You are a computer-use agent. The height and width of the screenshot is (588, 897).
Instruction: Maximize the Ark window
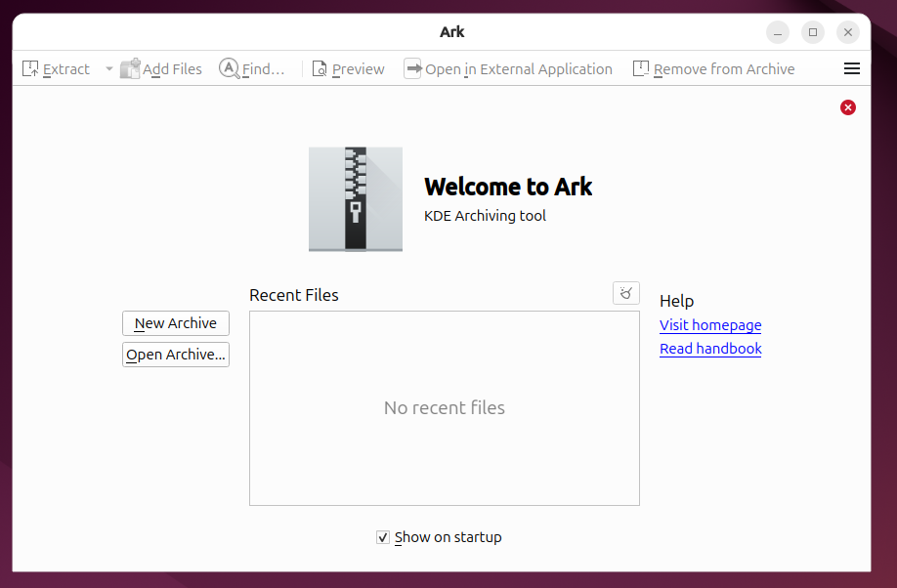click(813, 32)
